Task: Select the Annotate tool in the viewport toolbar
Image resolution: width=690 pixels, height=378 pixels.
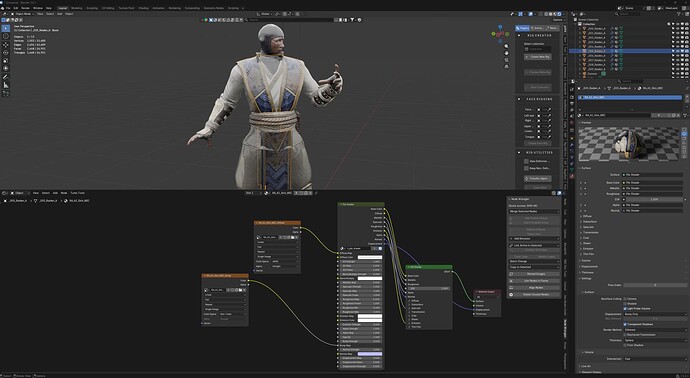Action: pyautogui.click(x=6, y=77)
